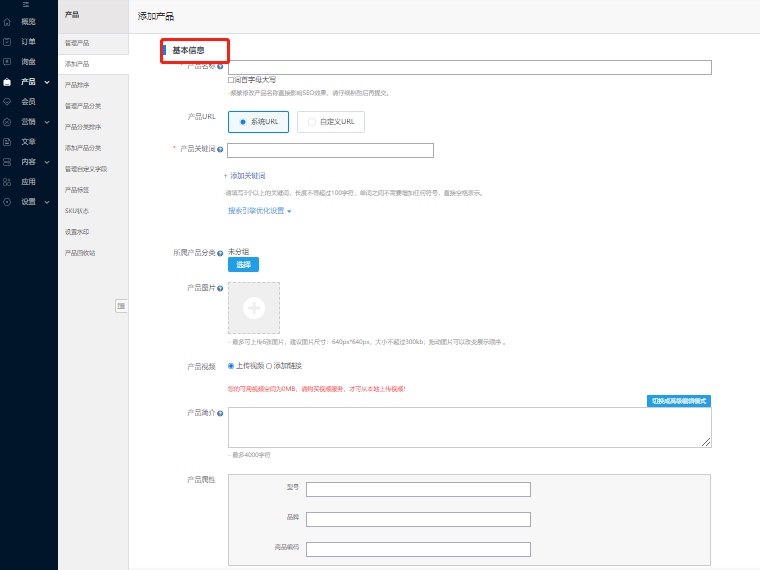Expand 搜索引擎优化设置 section

click(259, 211)
